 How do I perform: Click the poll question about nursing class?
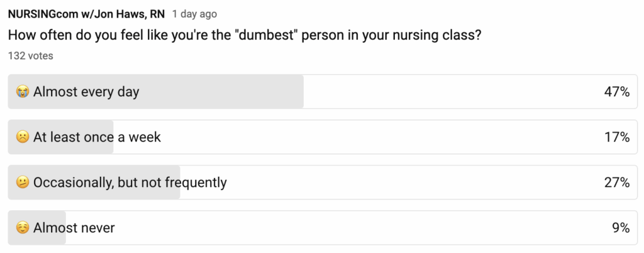click(x=245, y=35)
